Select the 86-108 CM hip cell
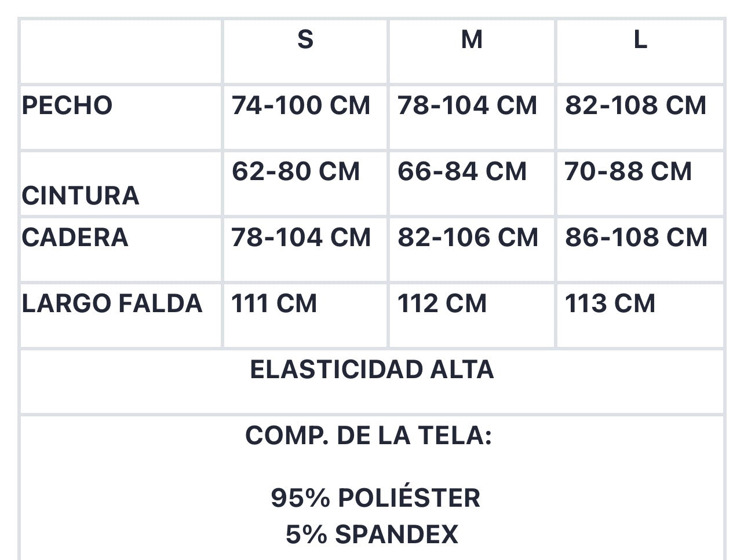This screenshot has width=744, height=560. point(640,250)
